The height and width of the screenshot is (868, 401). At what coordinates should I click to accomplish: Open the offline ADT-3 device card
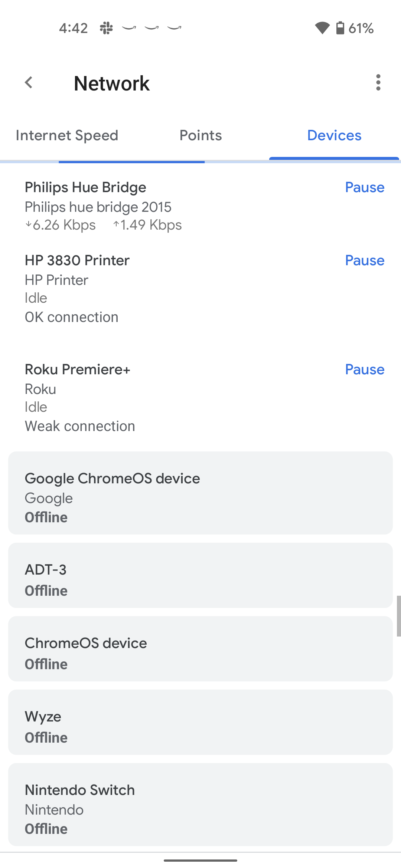pyautogui.click(x=200, y=575)
